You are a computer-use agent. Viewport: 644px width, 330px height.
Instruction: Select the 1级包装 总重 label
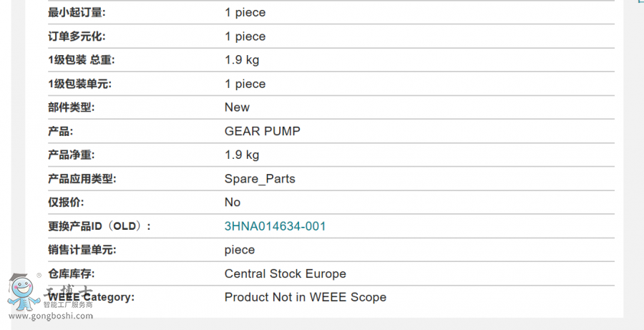[x=82, y=60]
